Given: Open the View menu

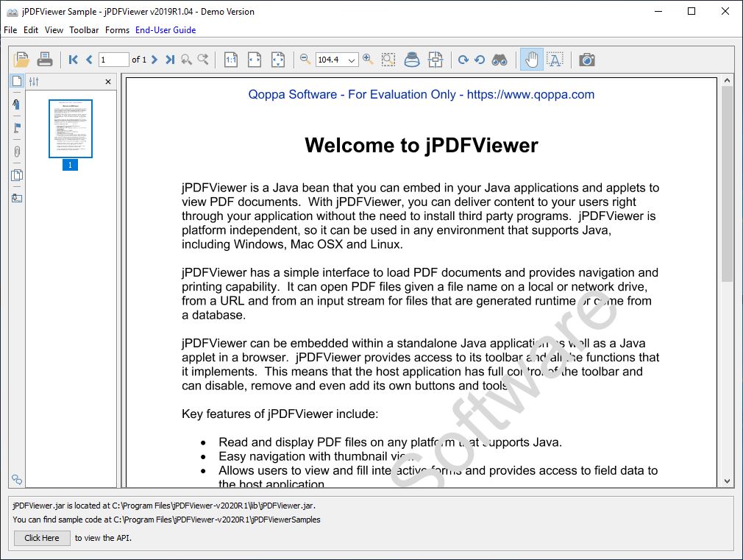Looking at the screenshot, I should pyautogui.click(x=54, y=30).
